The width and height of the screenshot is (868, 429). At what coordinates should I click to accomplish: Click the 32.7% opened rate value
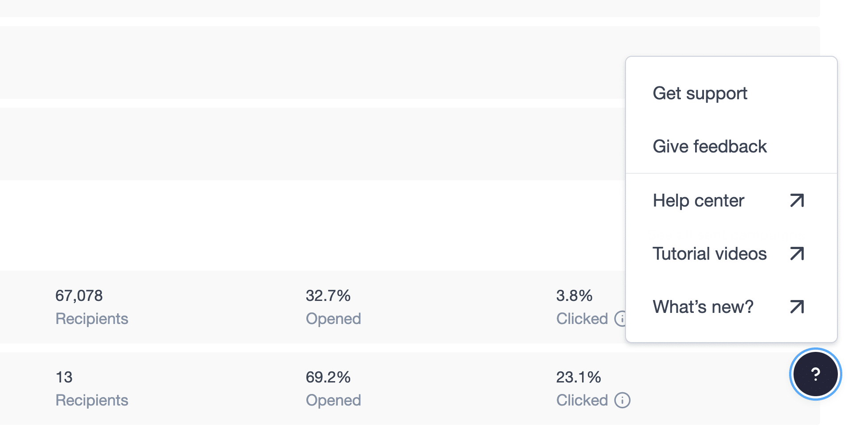coord(328,296)
